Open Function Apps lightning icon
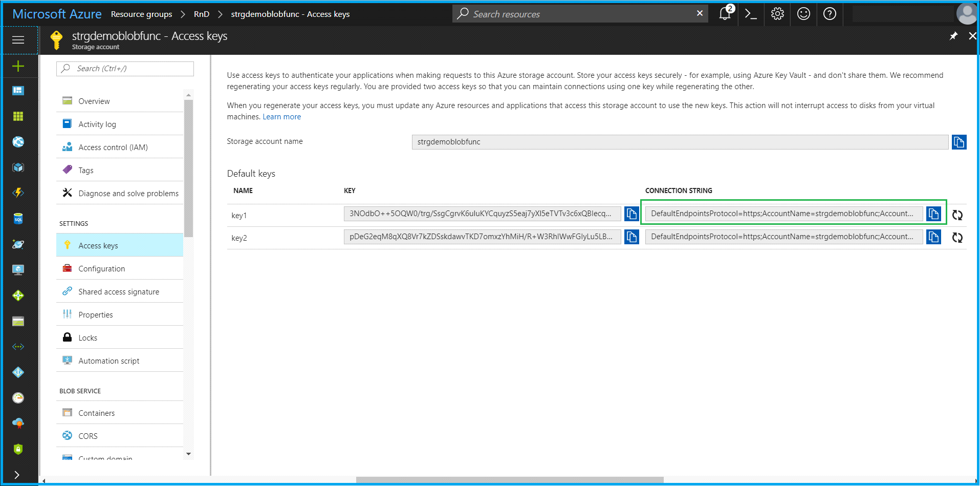980x486 pixels. 18,193
